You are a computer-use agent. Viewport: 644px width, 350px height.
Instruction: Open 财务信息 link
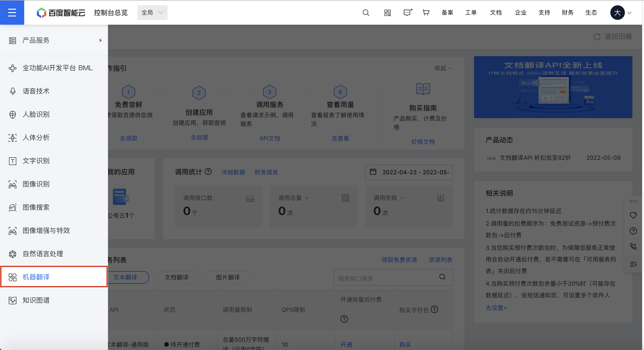click(x=266, y=172)
